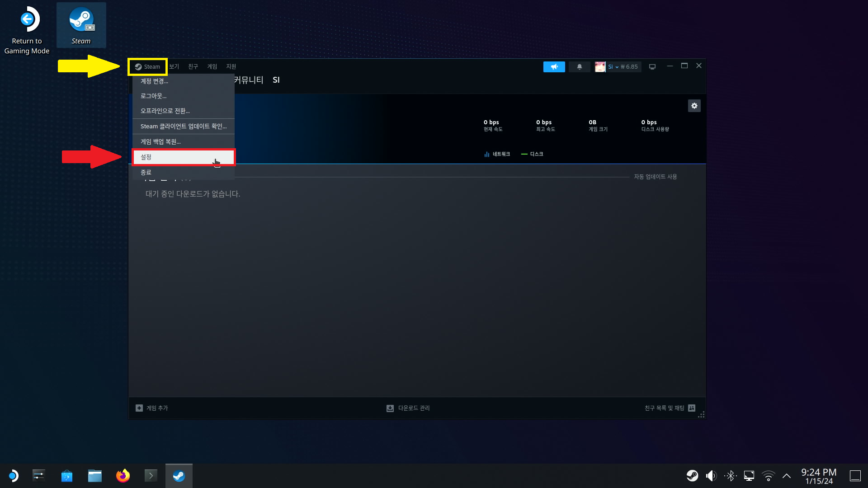Click the 게임 추가 plus icon
This screenshot has height=488, width=868.
pyautogui.click(x=139, y=408)
